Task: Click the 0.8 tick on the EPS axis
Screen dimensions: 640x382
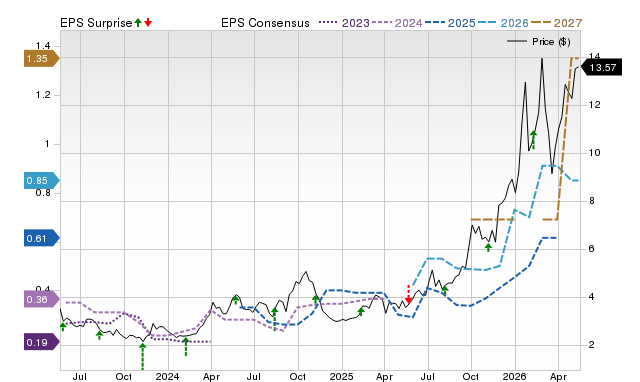Action: (42, 193)
